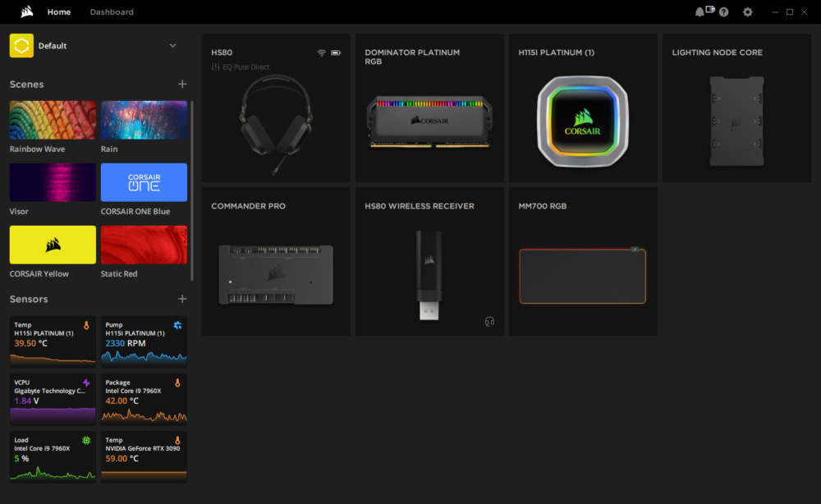Click the Sensors section heading
821x504 pixels.
[x=29, y=299]
